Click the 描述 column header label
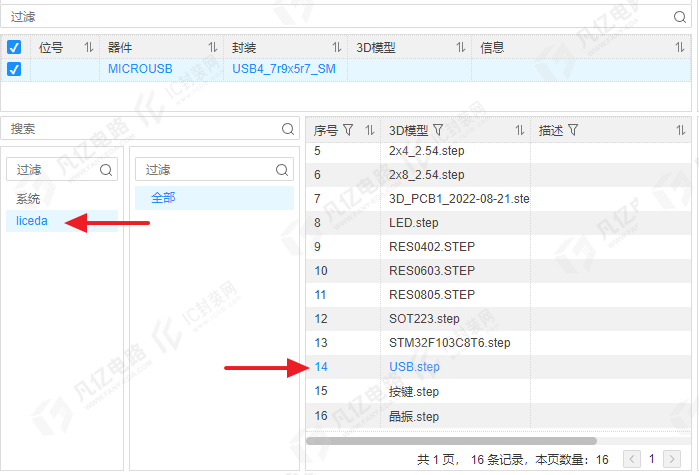699x475 pixels. click(551, 130)
